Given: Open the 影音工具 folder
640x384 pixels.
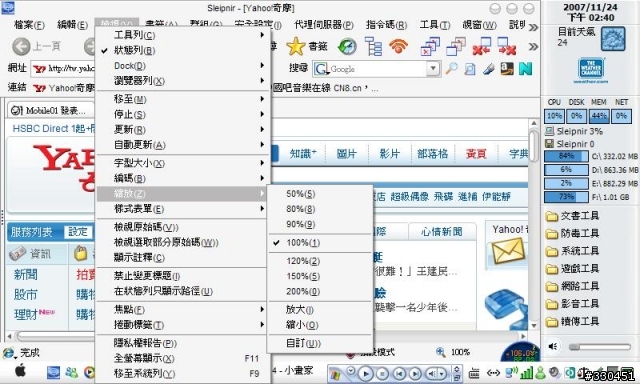Looking at the screenshot, I should pos(572,304).
